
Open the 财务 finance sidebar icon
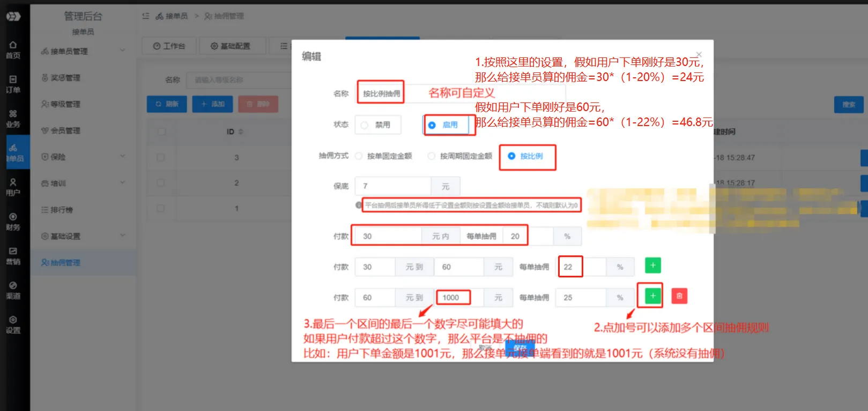pyautogui.click(x=13, y=222)
